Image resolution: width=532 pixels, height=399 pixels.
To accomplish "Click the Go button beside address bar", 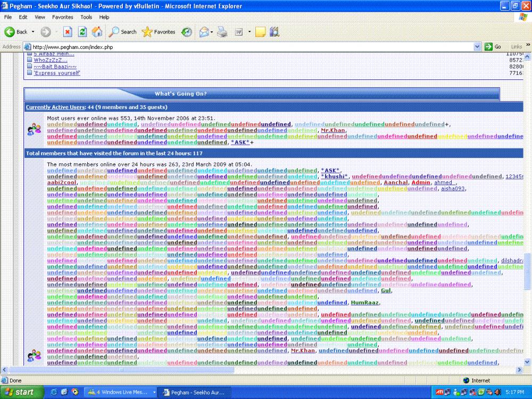I will point(493,47).
